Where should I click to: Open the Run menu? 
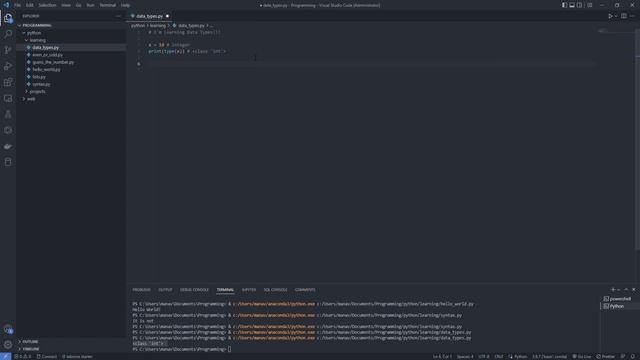(91, 5)
